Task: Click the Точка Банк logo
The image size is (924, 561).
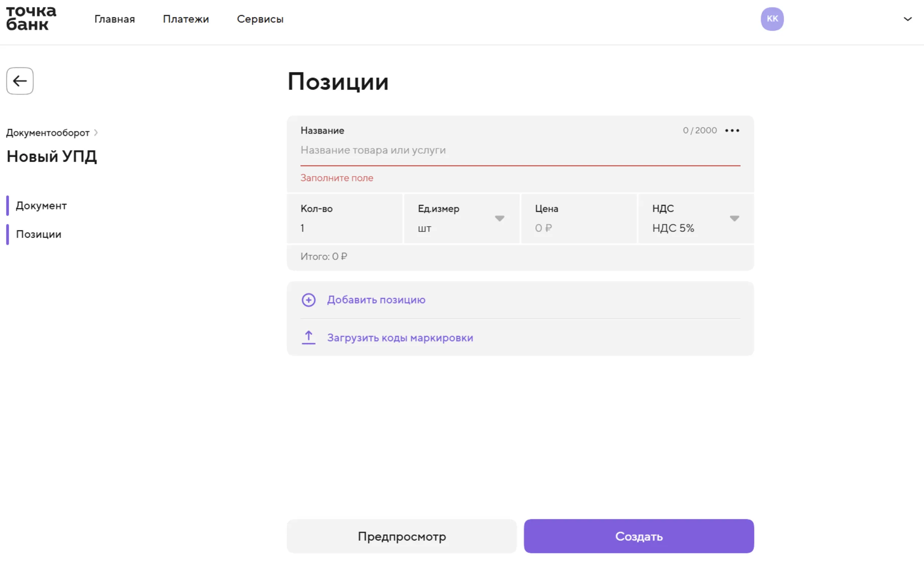Action: coord(31,18)
